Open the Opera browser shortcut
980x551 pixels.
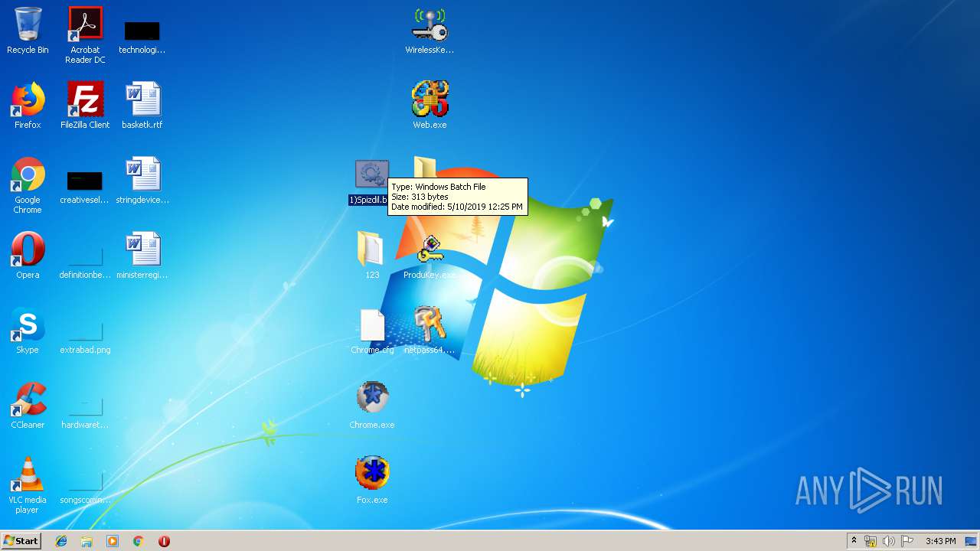[28, 256]
